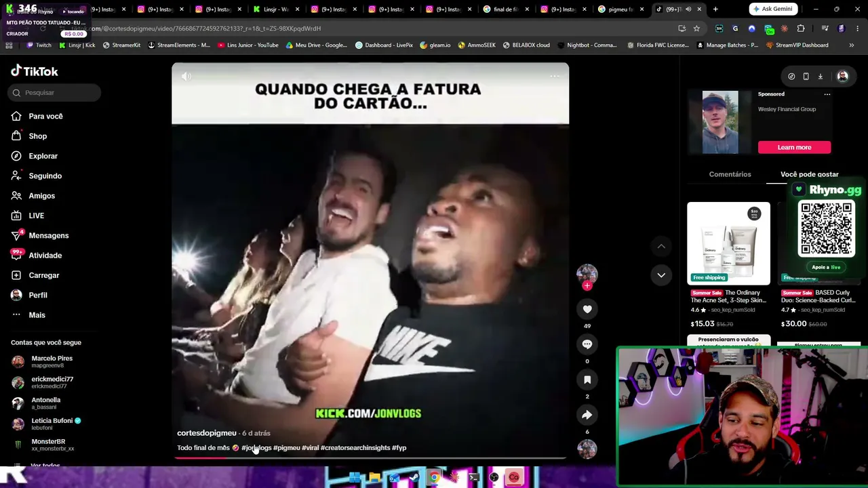The width and height of the screenshot is (868, 488).
Task: Click the TikTok coins icon in the top pill
Action: pyautogui.click(x=791, y=77)
